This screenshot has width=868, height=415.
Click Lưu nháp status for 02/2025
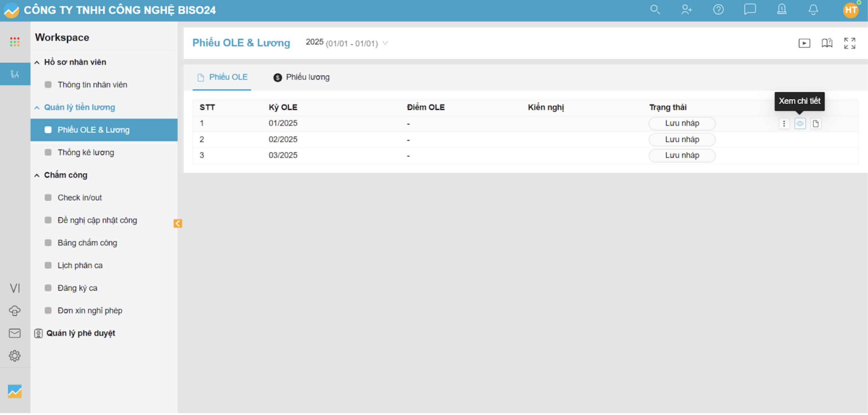(x=682, y=140)
